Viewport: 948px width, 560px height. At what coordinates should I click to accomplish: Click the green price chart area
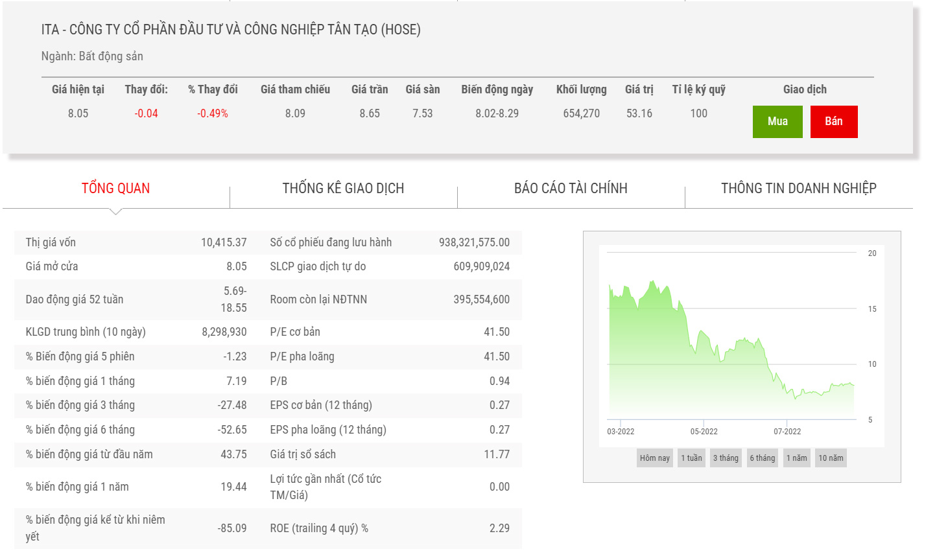click(x=713, y=363)
